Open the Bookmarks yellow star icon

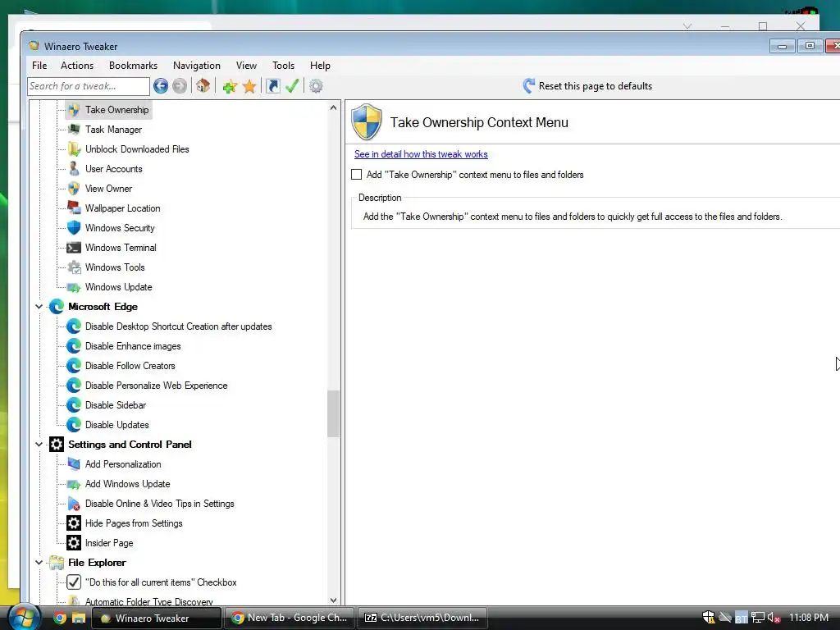pos(249,86)
